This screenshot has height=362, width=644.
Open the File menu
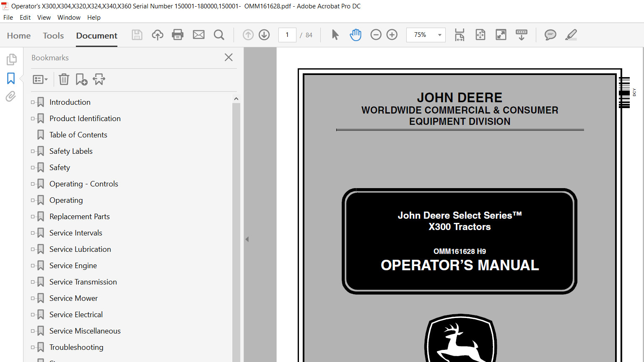coord(8,18)
